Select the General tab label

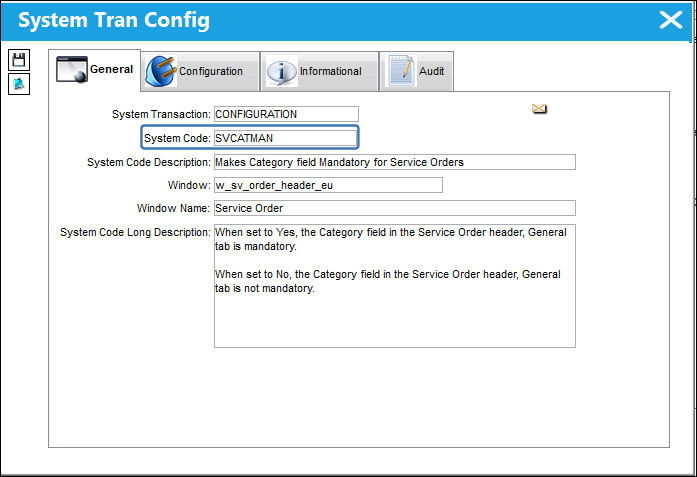tap(112, 69)
